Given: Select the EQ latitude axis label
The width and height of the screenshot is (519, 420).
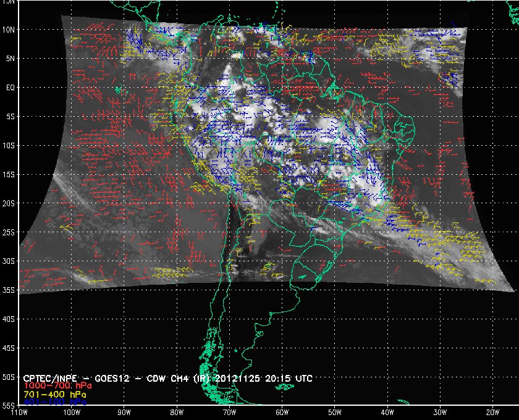Looking at the screenshot, I should tap(10, 88).
